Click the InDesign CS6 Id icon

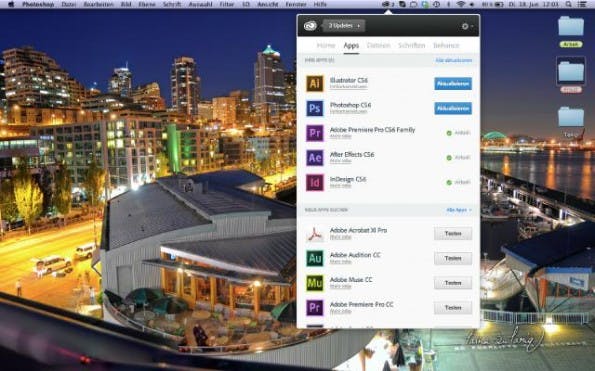(x=315, y=182)
